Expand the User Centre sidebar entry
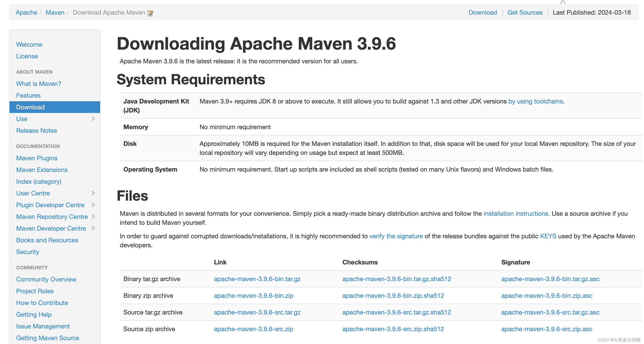 [94, 193]
